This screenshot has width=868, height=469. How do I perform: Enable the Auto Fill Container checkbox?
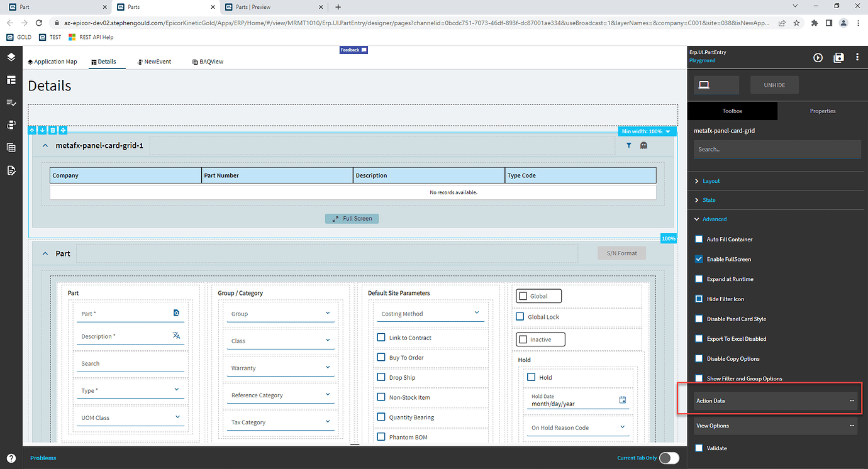pos(699,239)
